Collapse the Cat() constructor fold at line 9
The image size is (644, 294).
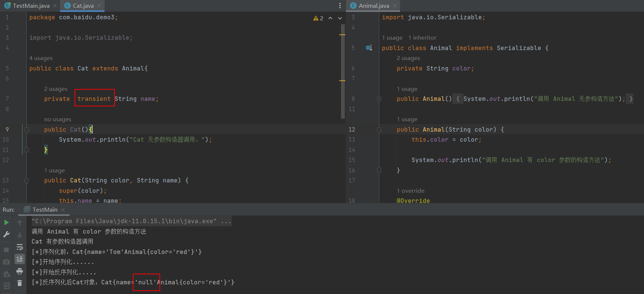click(x=27, y=130)
